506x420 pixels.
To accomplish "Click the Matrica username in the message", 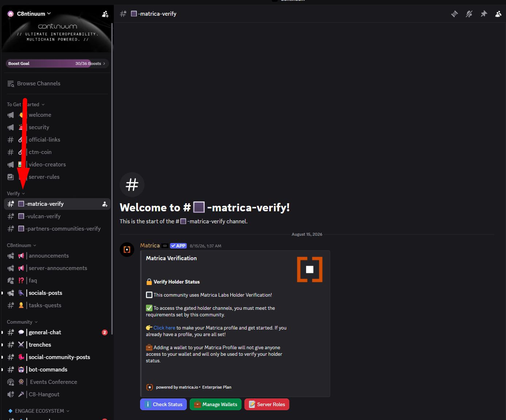I will click(x=150, y=246).
